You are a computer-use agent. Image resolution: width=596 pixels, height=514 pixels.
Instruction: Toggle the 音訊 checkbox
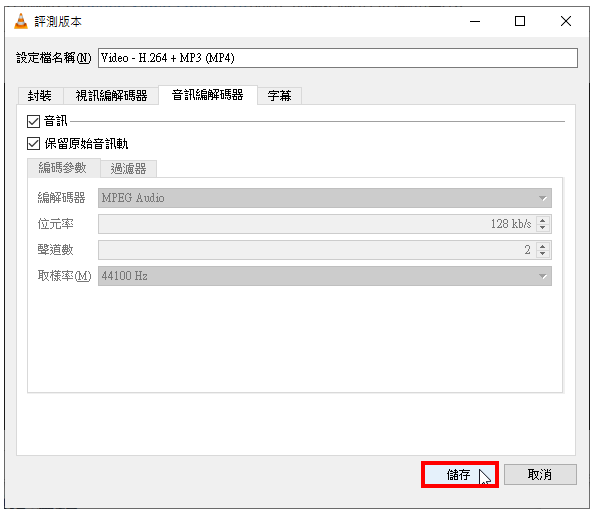[33, 122]
